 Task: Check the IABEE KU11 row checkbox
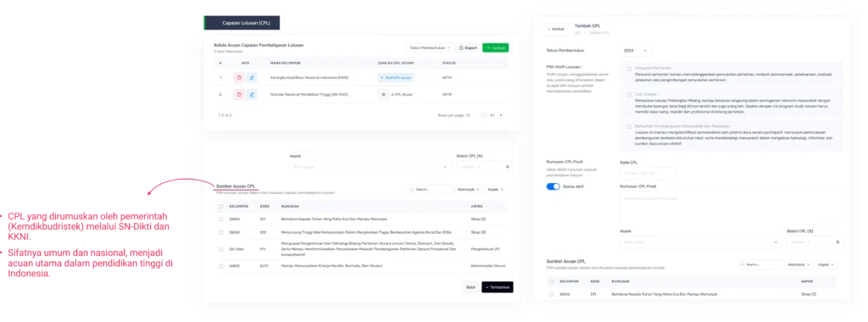pos(221,266)
